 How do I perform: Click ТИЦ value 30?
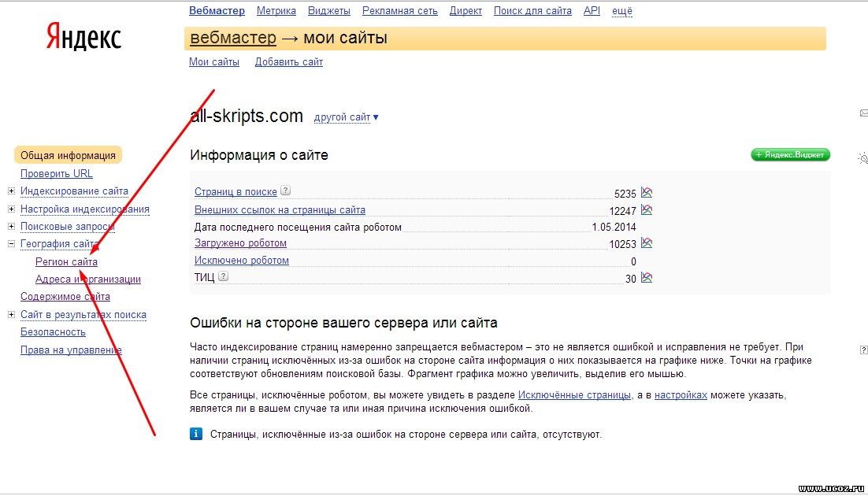(x=630, y=279)
